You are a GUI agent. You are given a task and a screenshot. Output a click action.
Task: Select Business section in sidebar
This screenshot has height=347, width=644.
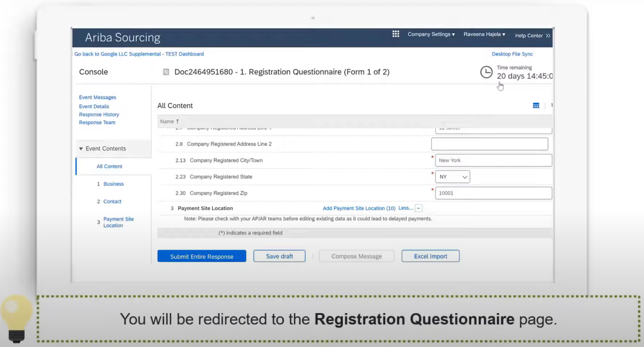tap(114, 184)
